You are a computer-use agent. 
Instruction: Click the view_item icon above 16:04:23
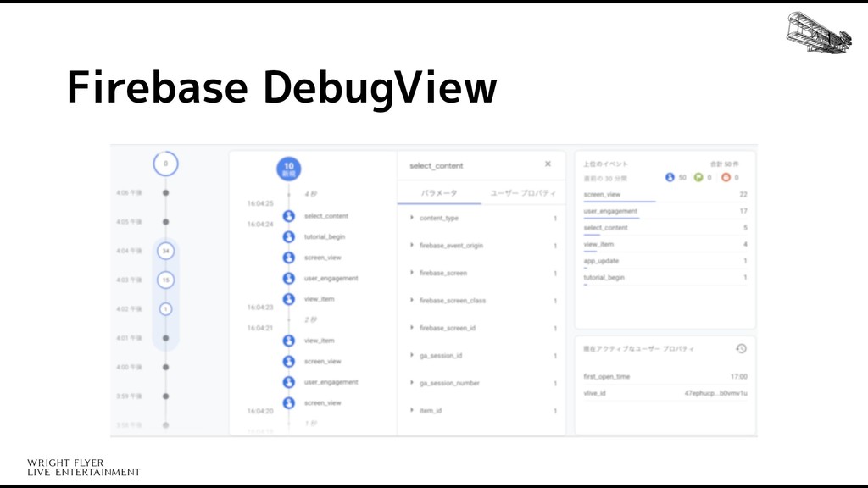click(288, 299)
